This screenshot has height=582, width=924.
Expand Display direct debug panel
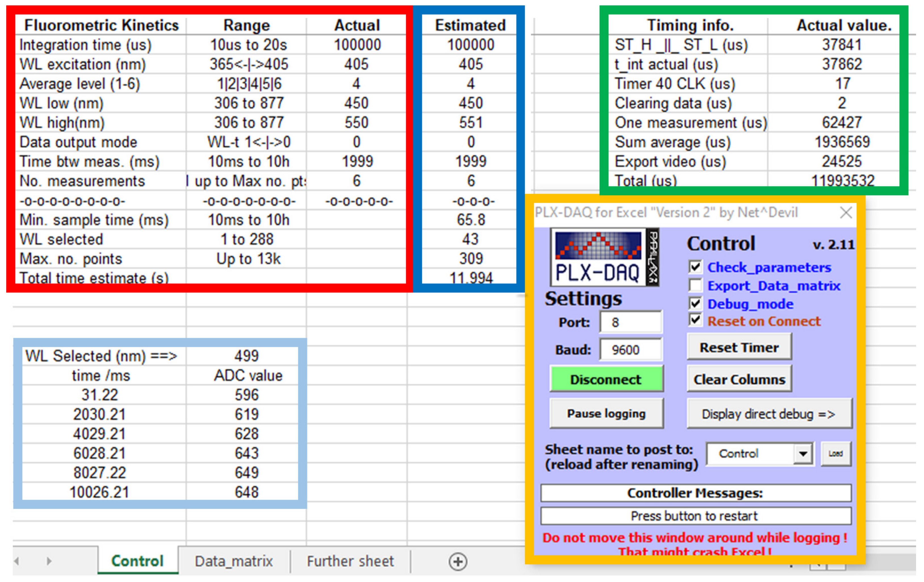pos(769,414)
